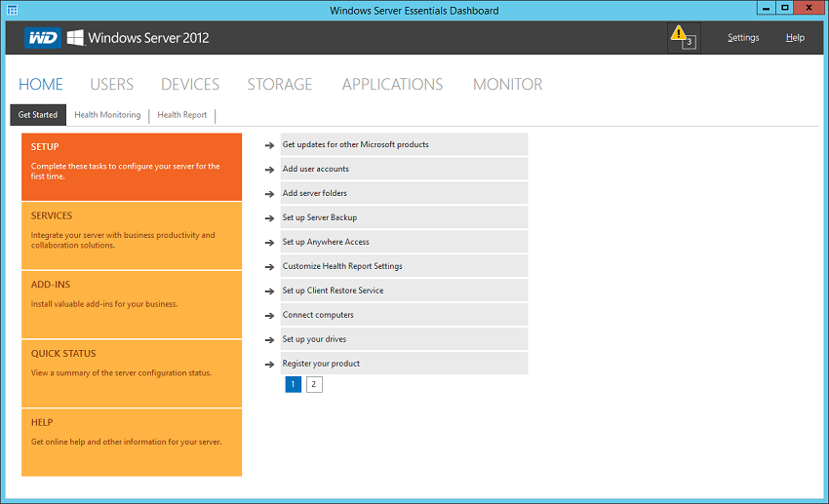Open Set up Client Restore Service task

(404, 291)
